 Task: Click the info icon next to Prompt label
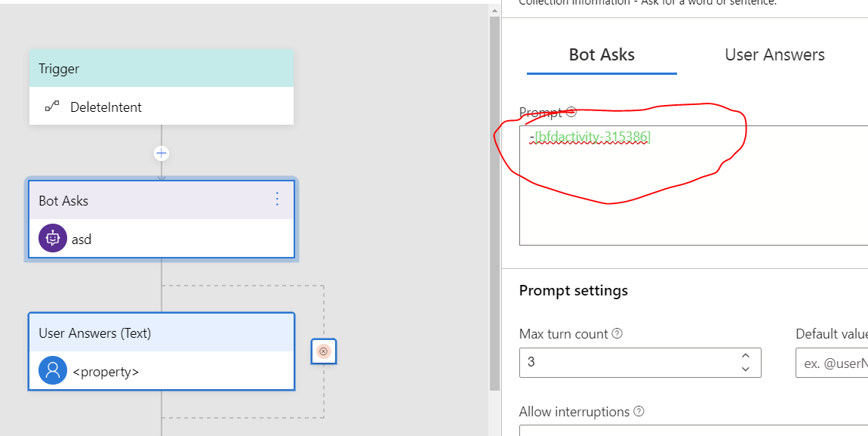pos(571,111)
